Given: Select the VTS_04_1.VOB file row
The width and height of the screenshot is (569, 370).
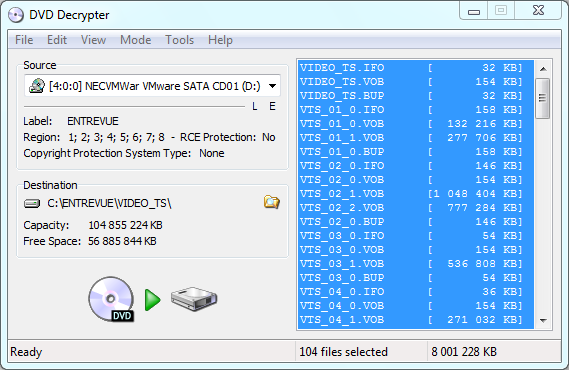Looking at the screenshot, I should (416, 320).
